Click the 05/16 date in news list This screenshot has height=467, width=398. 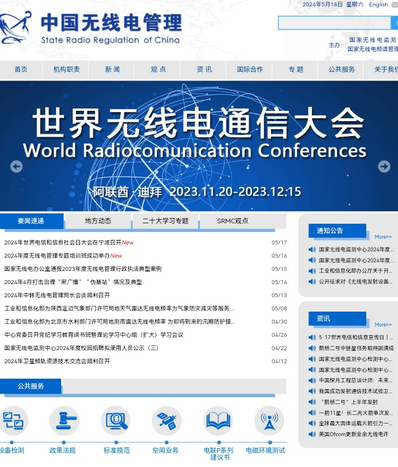(x=279, y=256)
